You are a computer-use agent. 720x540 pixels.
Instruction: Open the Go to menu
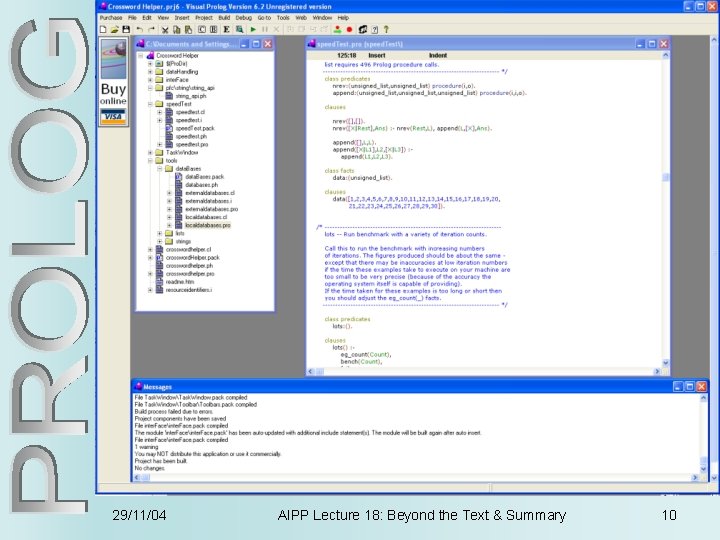coord(264,17)
